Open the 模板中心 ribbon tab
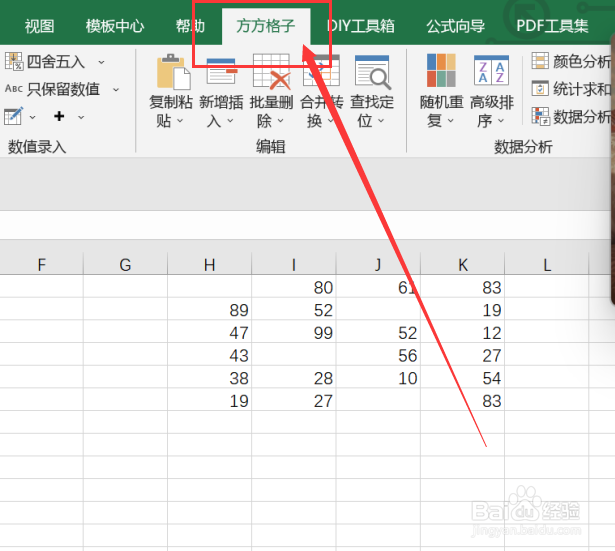Screen dimensions: 615x551 pyautogui.click(x=115, y=26)
